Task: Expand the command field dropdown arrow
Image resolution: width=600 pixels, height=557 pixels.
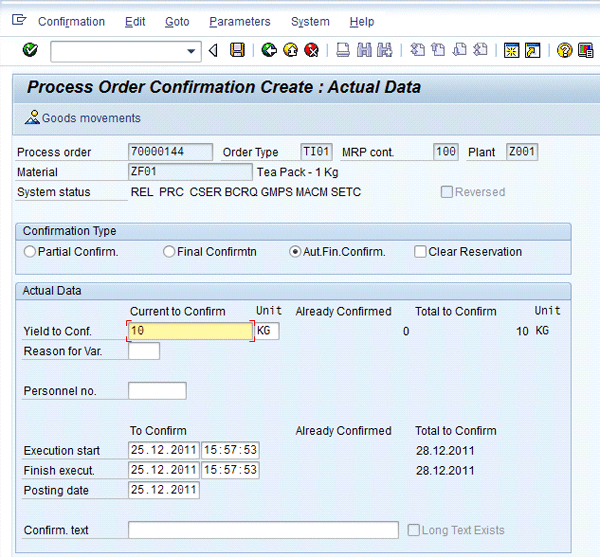Action: point(192,51)
